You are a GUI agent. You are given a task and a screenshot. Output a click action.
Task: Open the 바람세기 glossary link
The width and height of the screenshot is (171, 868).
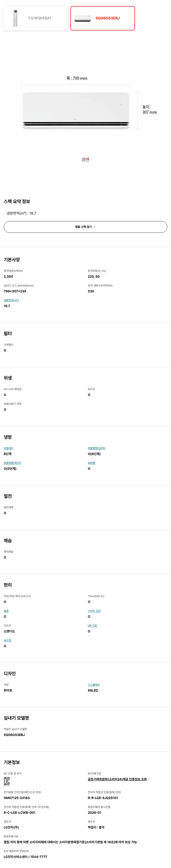coord(8,448)
